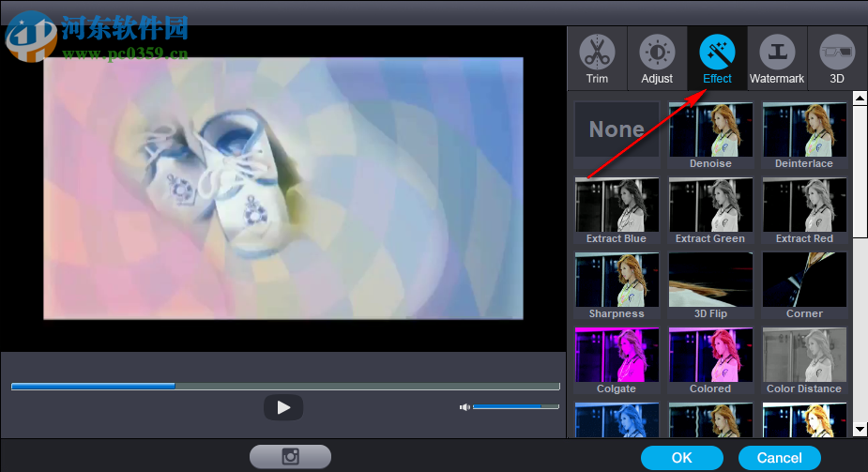Open the Adjust brightness tool
This screenshot has width=868, height=472.
tap(657, 59)
